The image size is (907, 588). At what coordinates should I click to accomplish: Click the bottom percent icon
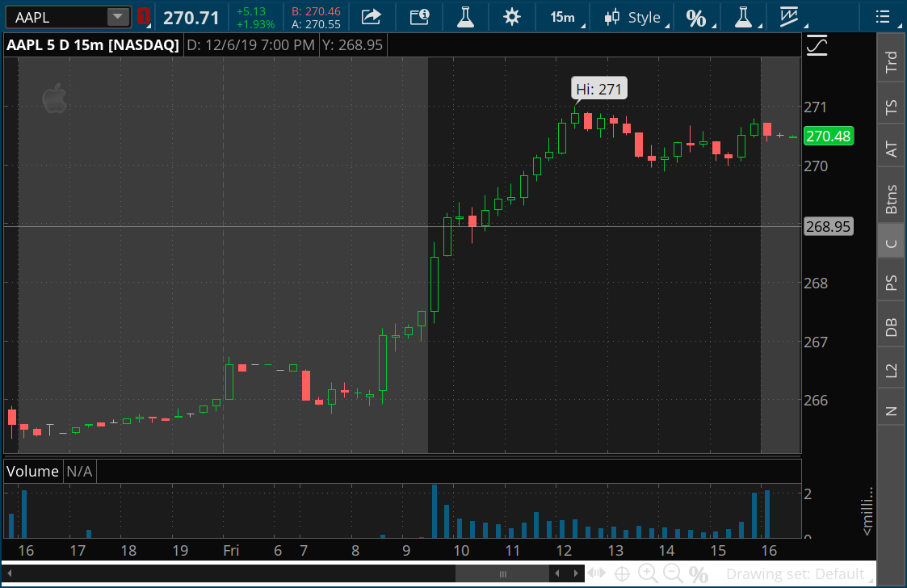coord(699,574)
